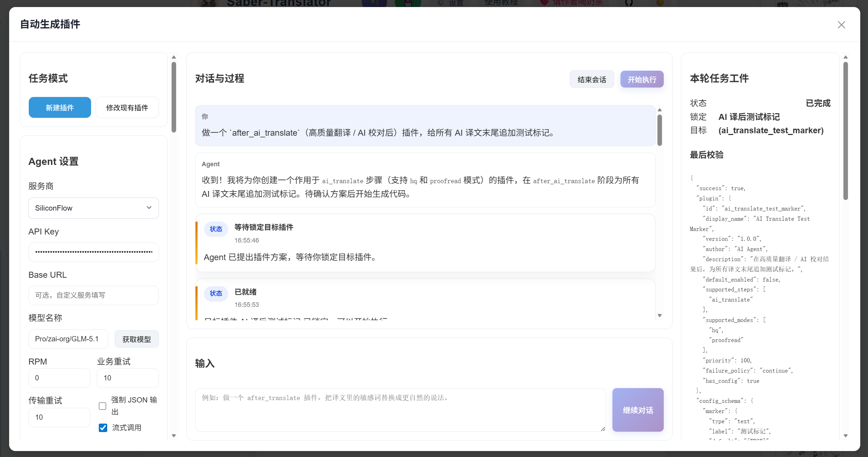Switch to 修改现有插件 mode
Viewport: 868px width, 457px height.
127,108
